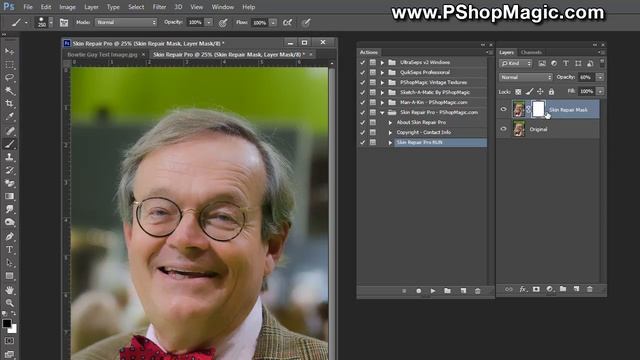The image size is (640, 360).
Task: Select the Type tool
Action: pos(9,250)
